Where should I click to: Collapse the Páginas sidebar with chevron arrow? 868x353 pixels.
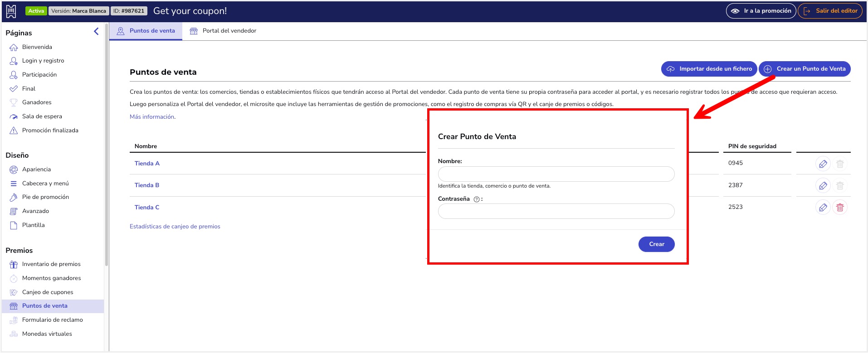pyautogui.click(x=96, y=31)
